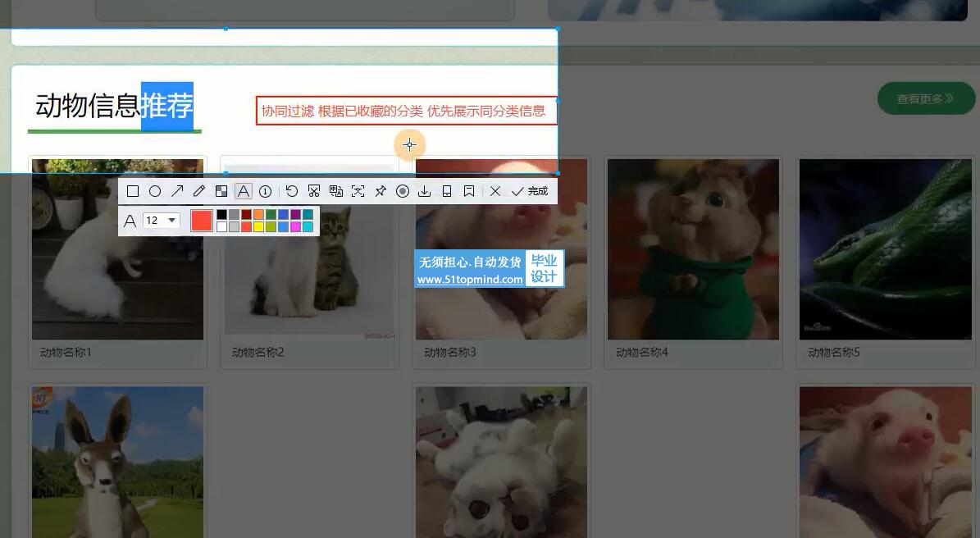This screenshot has height=538, width=980.
Task: Click 完成 to finish the screenshot
Action: click(530, 191)
